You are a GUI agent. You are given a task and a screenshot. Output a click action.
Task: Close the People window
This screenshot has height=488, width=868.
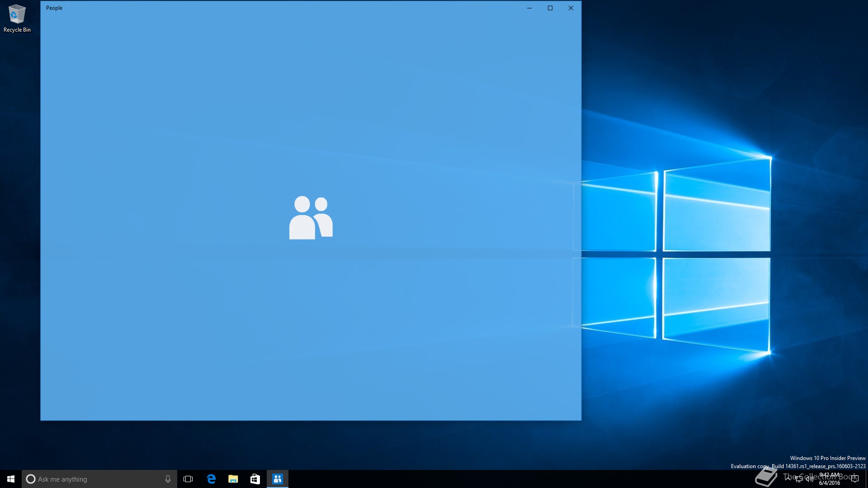[x=571, y=8]
